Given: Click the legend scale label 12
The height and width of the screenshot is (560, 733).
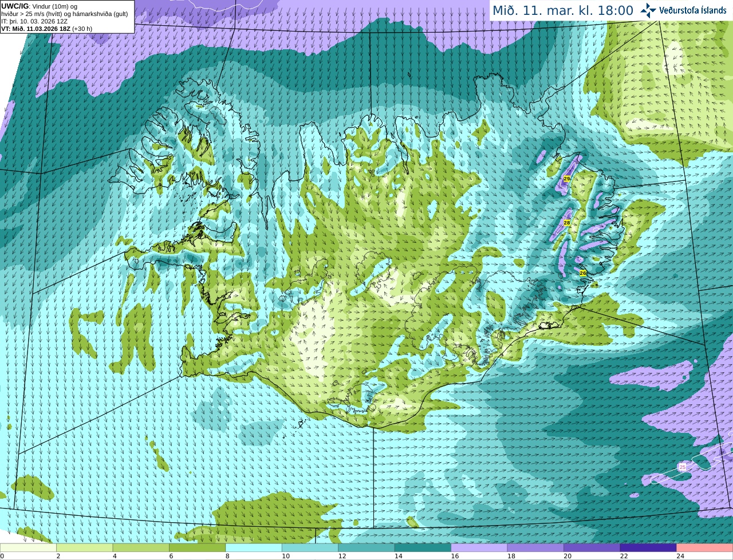Looking at the screenshot, I should (342, 556).
